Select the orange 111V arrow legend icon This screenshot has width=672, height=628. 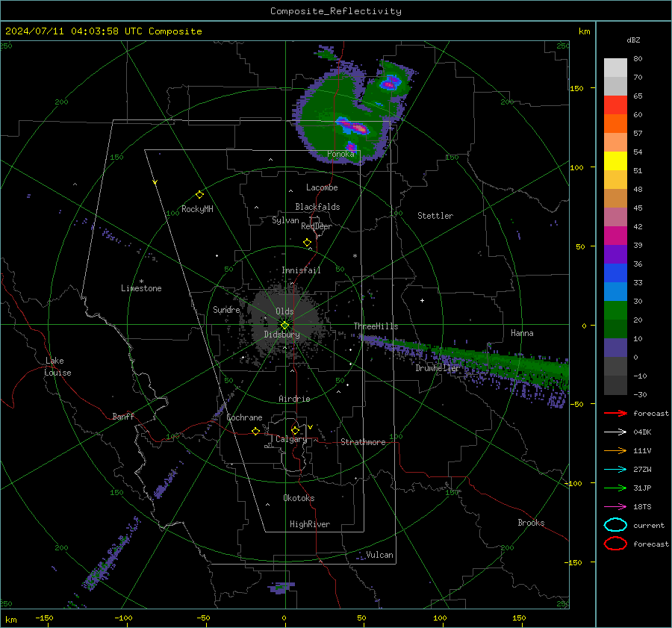[x=615, y=450]
